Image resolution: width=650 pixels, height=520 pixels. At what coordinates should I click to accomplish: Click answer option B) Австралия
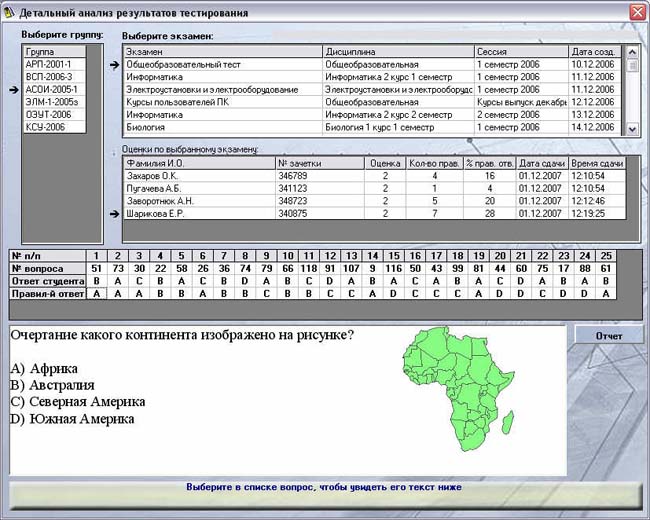point(52,385)
